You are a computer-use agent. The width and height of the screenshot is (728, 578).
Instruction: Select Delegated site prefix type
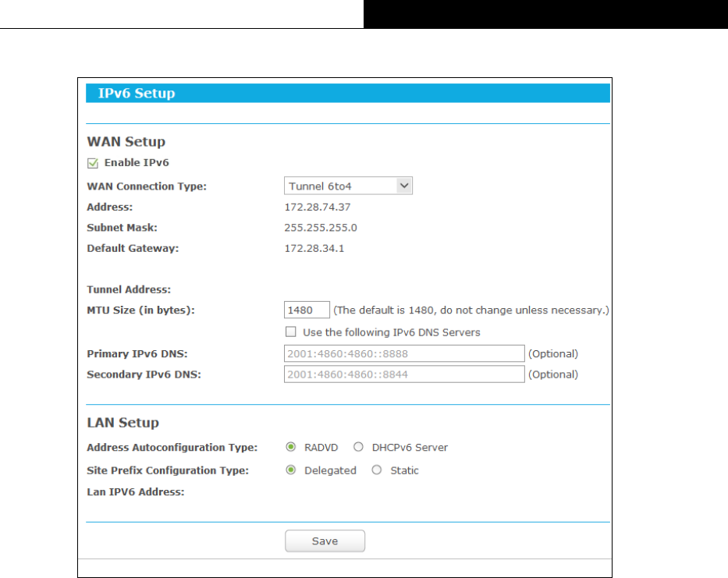(x=290, y=470)
